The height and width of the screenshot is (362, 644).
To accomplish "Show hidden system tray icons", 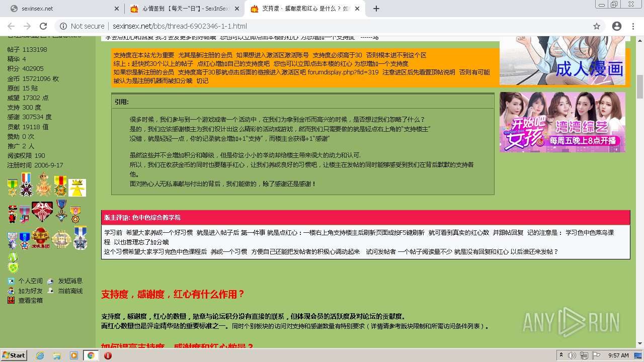I will click(x=561, y=355).
